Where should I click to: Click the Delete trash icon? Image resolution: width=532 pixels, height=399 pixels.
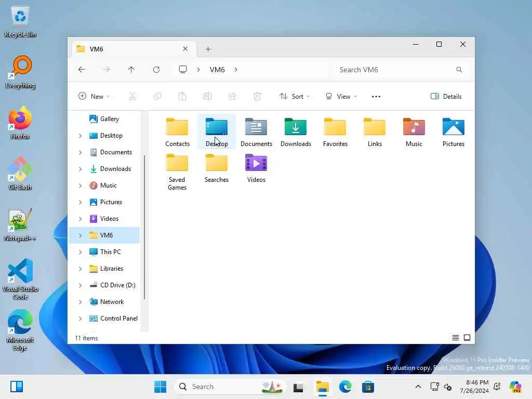click(x=257, y=96)
